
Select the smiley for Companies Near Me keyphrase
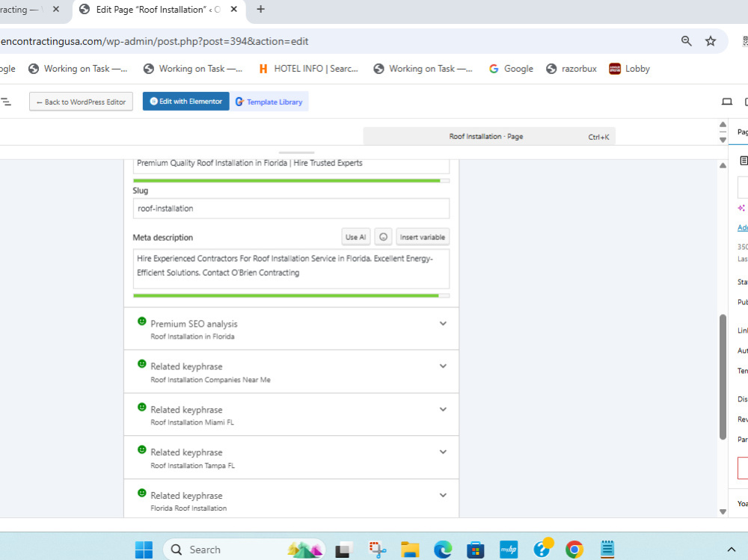141,363
